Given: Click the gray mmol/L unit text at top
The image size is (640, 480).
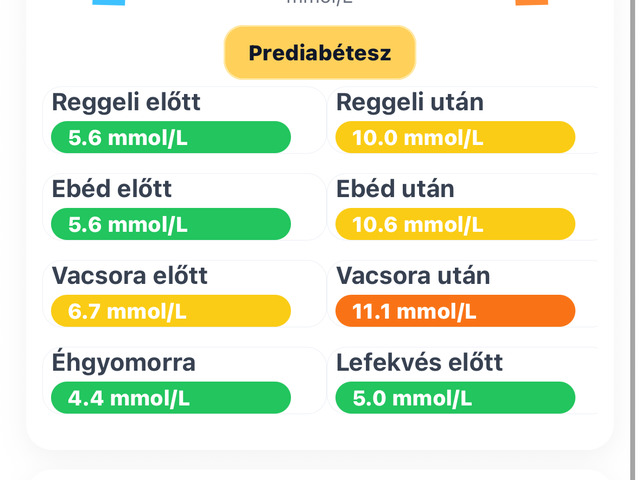Looking at the screenshot, I should (320, 2).
